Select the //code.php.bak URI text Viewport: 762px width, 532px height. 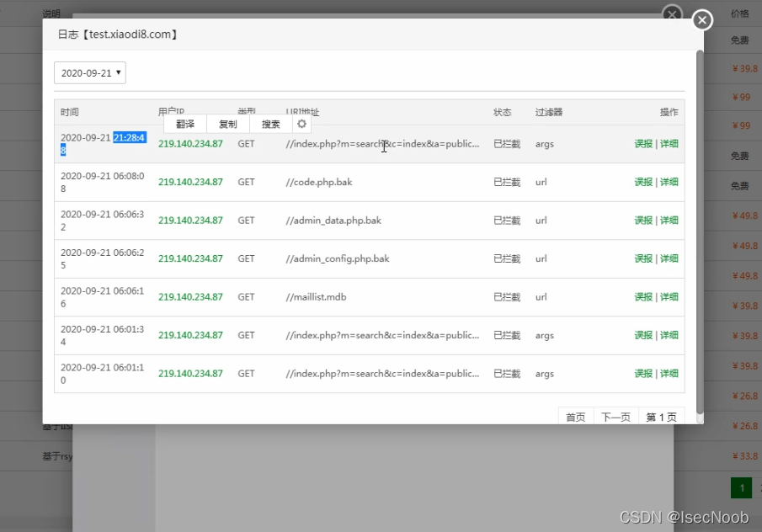319,182
